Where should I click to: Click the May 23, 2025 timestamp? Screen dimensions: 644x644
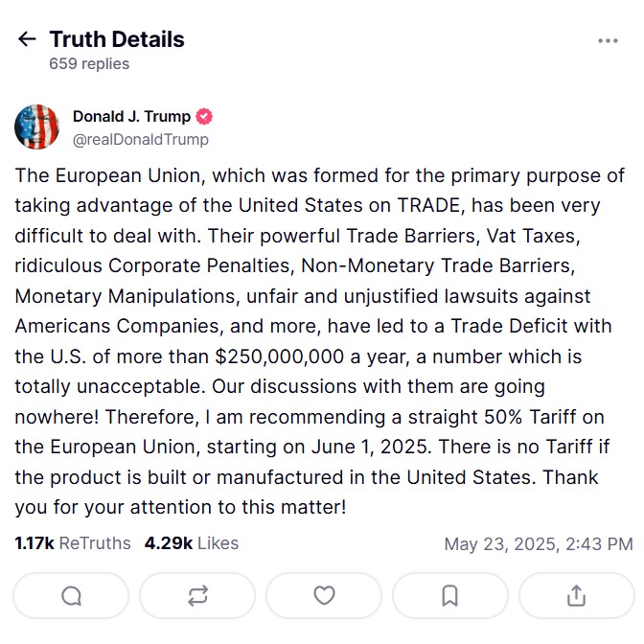[x=538, y=544]
